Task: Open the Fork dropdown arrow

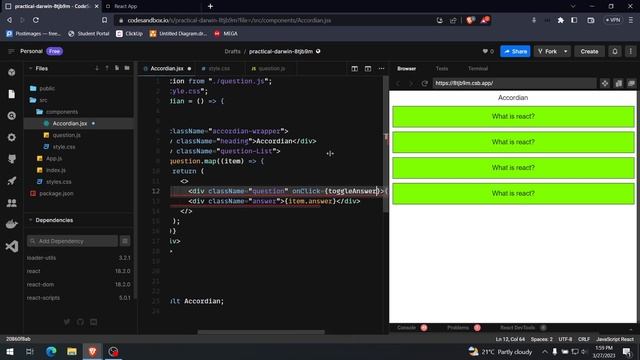Action: click(x=565, y=51)
